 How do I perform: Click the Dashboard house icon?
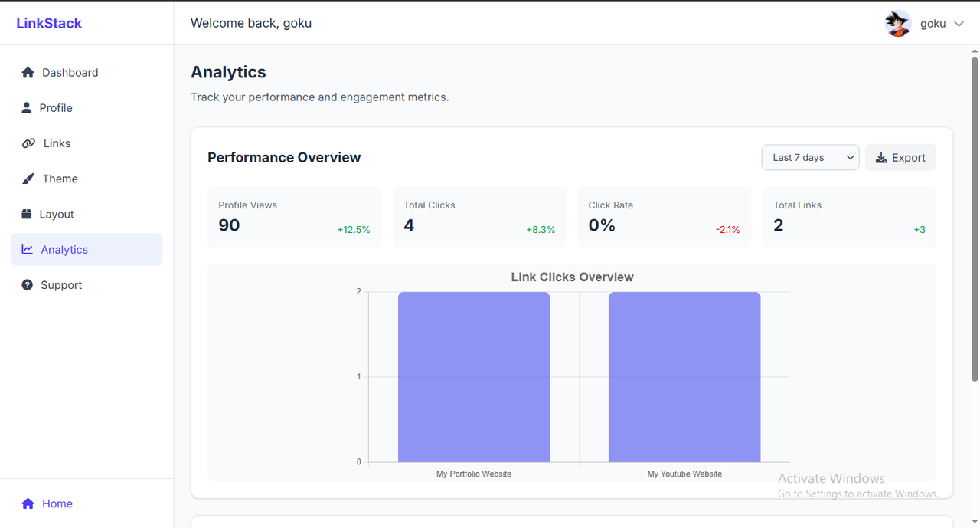tap(28, 73)
